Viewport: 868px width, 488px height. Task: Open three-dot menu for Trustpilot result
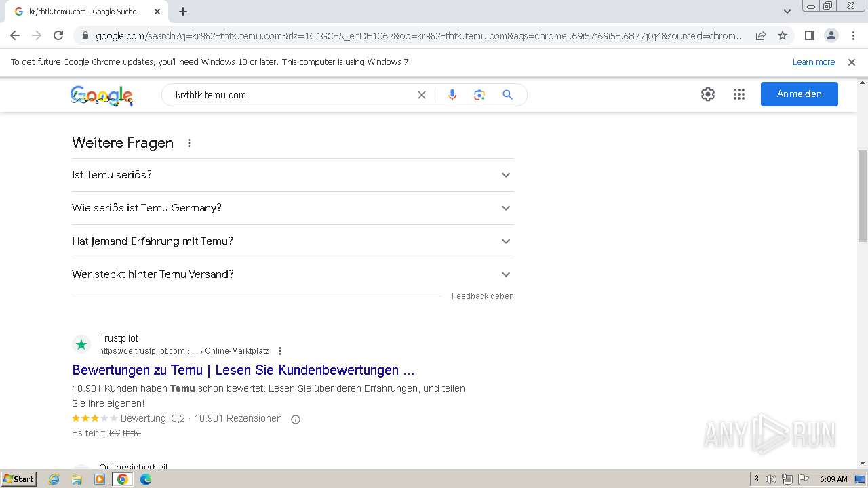pyautogui.click(x=280, y=351)
